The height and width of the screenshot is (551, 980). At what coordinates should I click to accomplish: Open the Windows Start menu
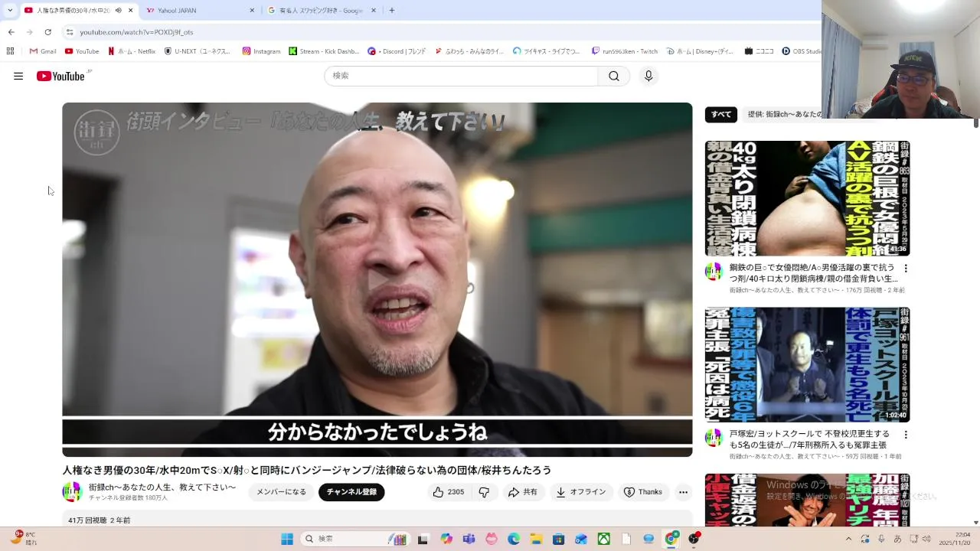(287, 539)
